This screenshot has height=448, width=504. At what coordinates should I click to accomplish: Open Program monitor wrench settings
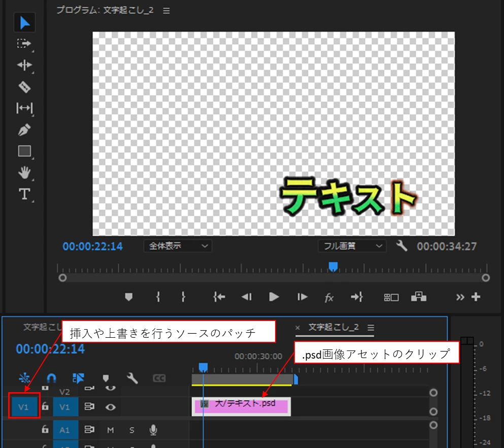click(401, 246)
